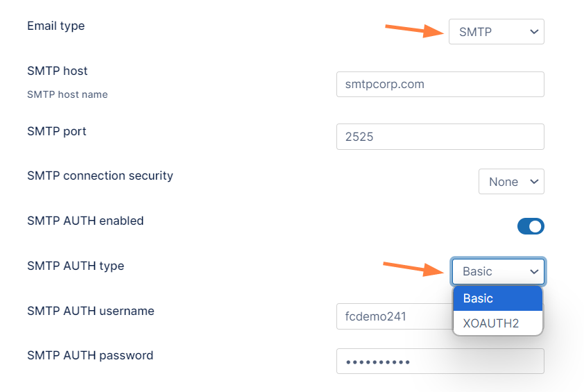Click the 'SMTP connection security' label

[x=100, y=176]
